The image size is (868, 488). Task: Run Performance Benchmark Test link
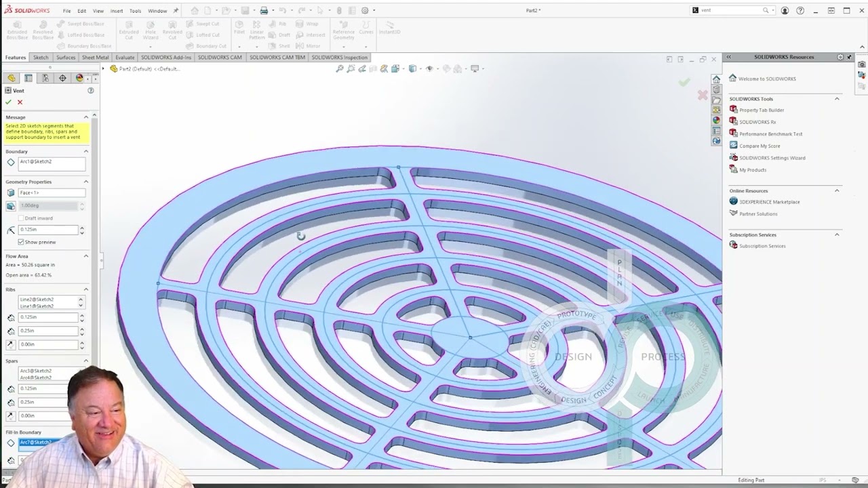(771, 134)
